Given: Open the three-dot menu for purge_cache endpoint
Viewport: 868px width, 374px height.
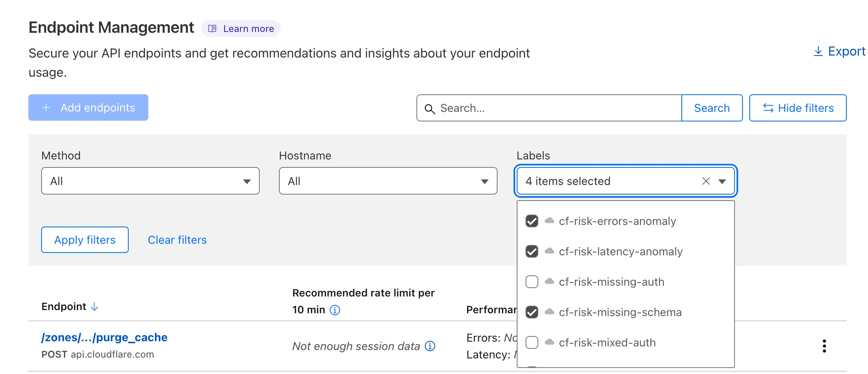Looking at the screenshot, I should [824, 346].
